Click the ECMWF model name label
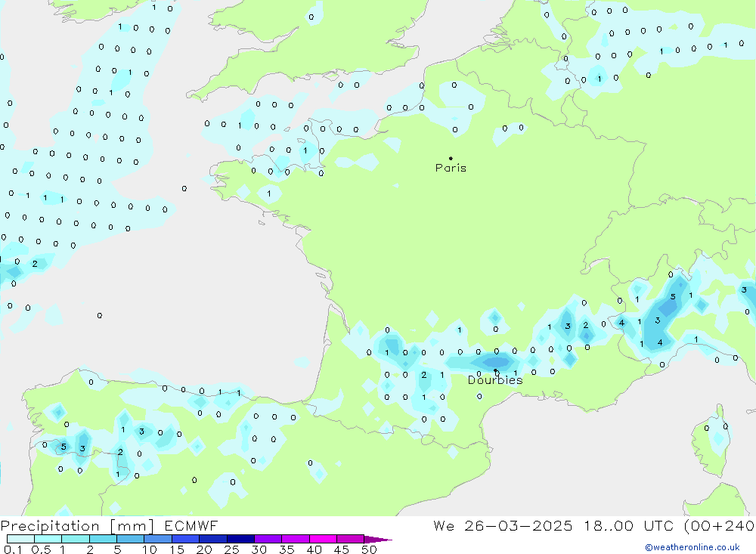This screenshot has height=554, width=756. pyautogui.click(x=191, y=525)
